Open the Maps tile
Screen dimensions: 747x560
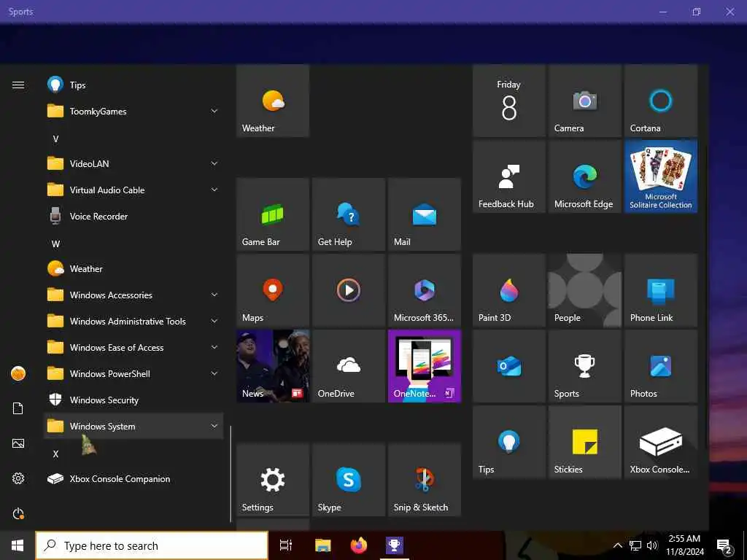pyautogui.click(x=273, y=290)
